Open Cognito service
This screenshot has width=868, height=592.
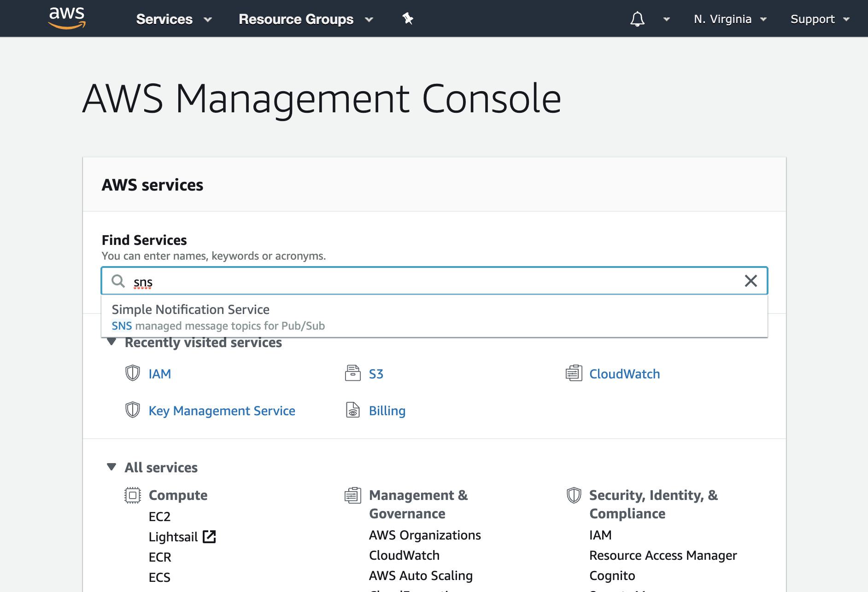click(x=612, y=575)
